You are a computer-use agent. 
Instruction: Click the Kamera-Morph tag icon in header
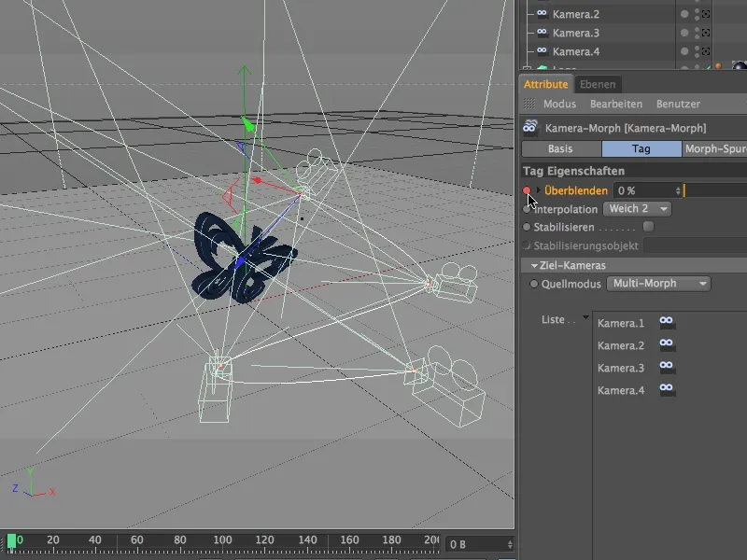click(530, 127)
